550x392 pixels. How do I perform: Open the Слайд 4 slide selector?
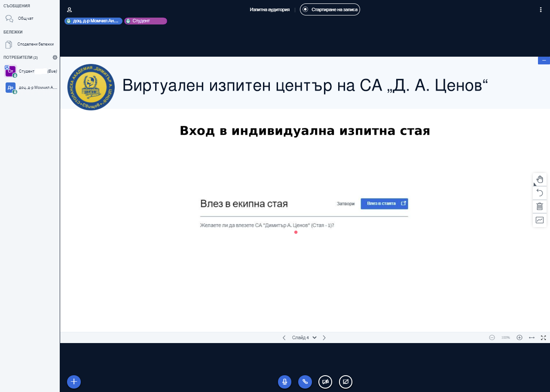click(x=304, y=337)
